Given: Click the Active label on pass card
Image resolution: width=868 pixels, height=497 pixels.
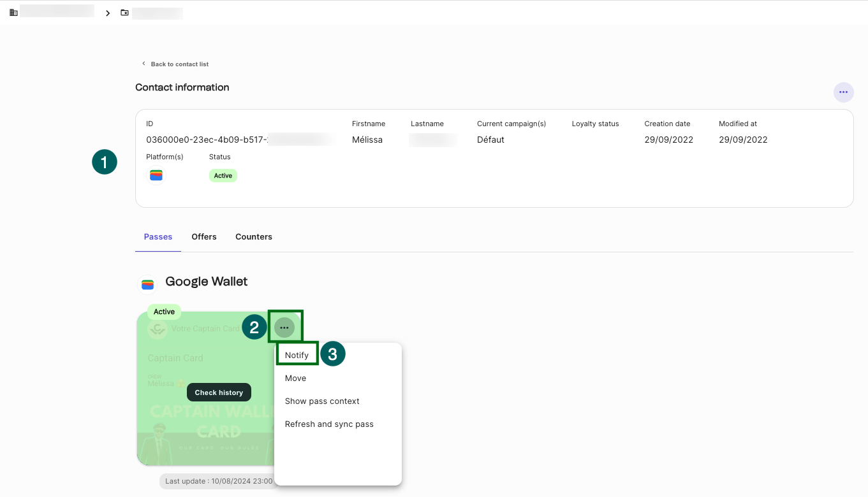Looking at the screenshot, I should pyautogui.click(x=164, y=312).
